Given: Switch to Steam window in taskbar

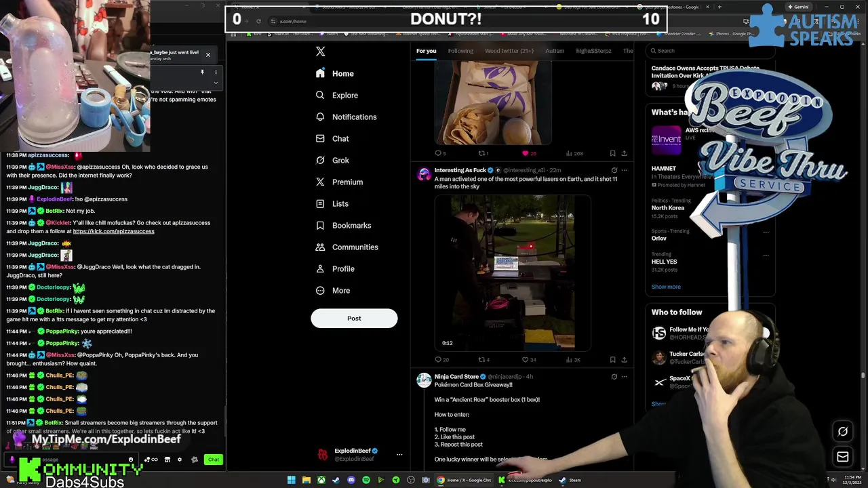Looking at the screenshot, I should pyautogui.click(x=570, y=480).
